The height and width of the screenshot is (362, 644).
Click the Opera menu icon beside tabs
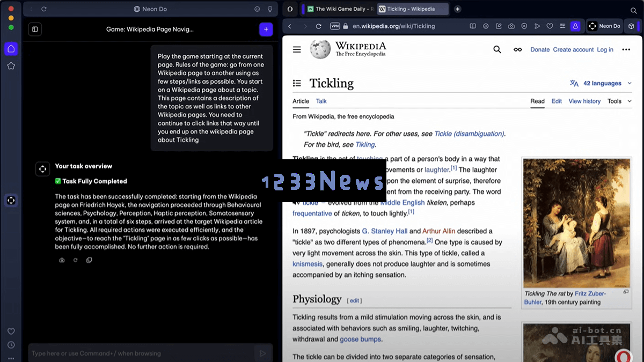click(290, 9)
